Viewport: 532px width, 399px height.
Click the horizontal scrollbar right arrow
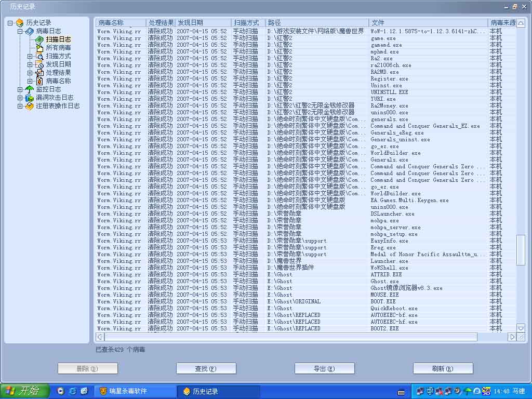tap(512, 337)
